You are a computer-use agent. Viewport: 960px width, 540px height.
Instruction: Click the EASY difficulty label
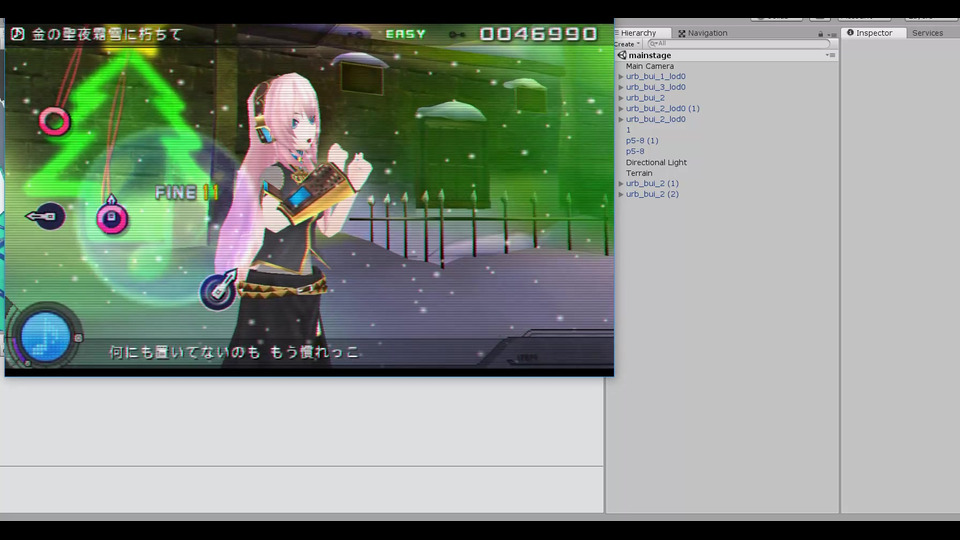pos(405,34)
